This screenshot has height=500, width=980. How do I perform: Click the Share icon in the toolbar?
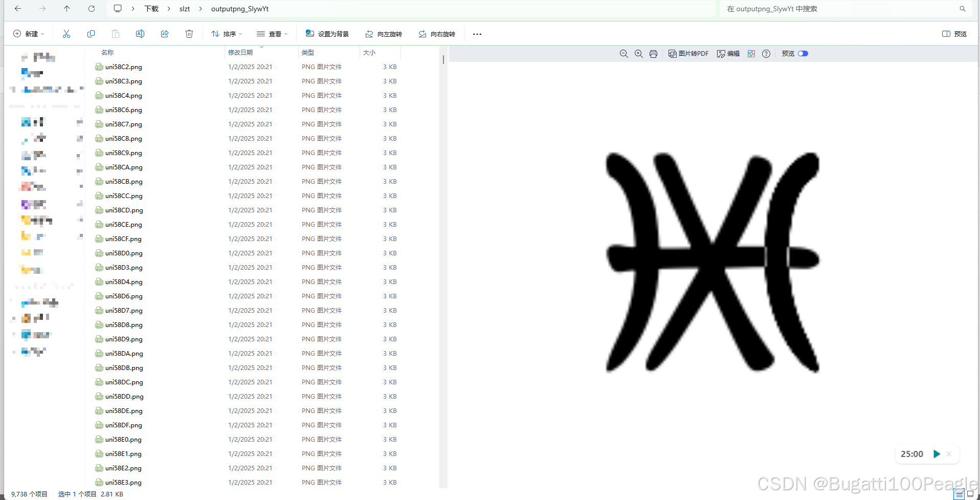point(165,34)
